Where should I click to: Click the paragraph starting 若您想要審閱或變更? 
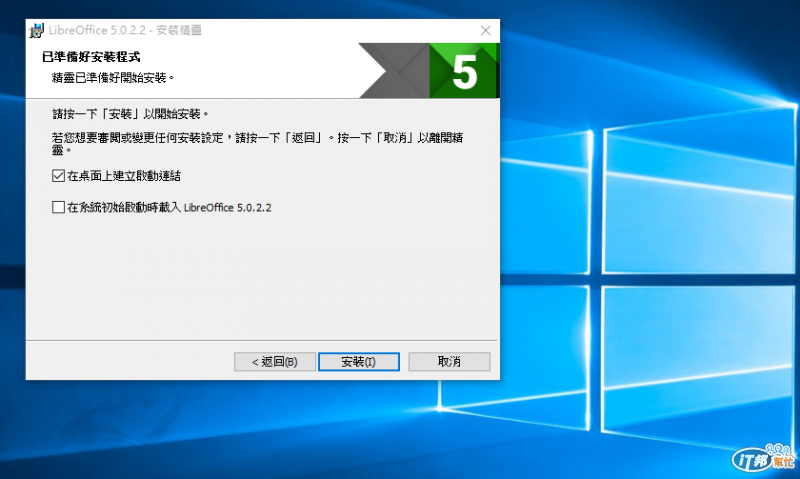(258, 143)
